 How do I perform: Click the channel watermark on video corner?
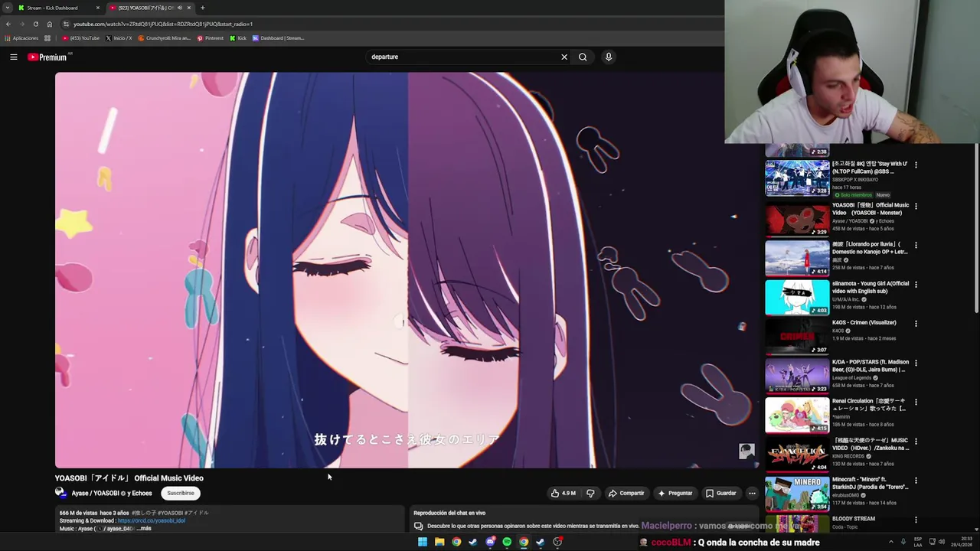(746, 451)
